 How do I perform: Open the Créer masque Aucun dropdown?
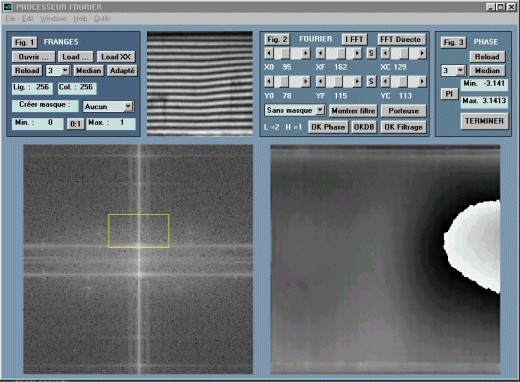(x=108, y=107)
